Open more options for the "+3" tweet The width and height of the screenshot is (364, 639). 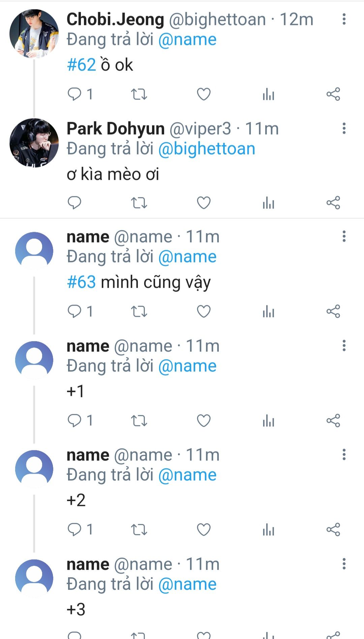pyautogui.click(x=344, y=564)
